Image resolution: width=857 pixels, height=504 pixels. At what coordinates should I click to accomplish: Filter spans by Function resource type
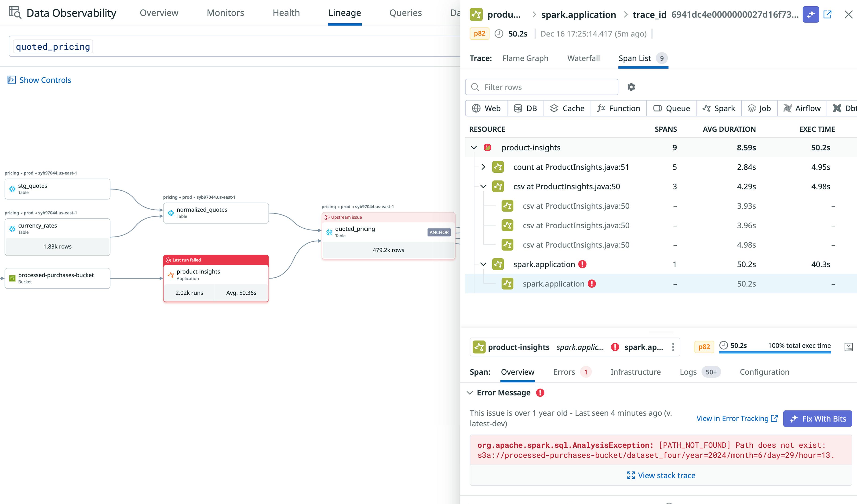[x=619, y=108]
